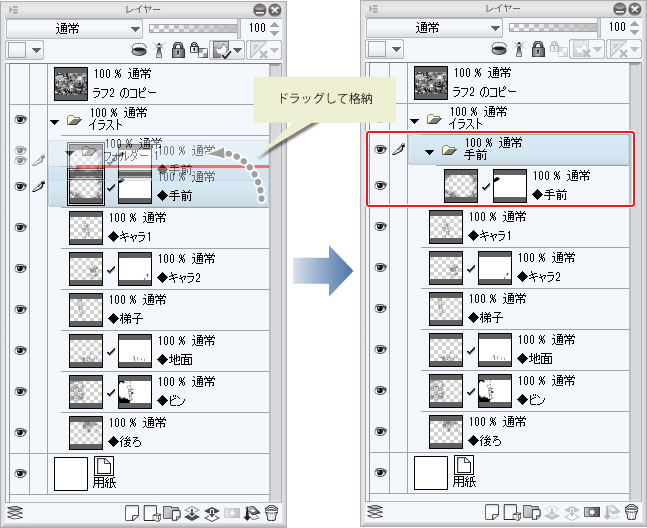Screen dimensions: 647x528
Task: Click the Delete Layer trash icon in right panel
Action: tap(631, 512)
